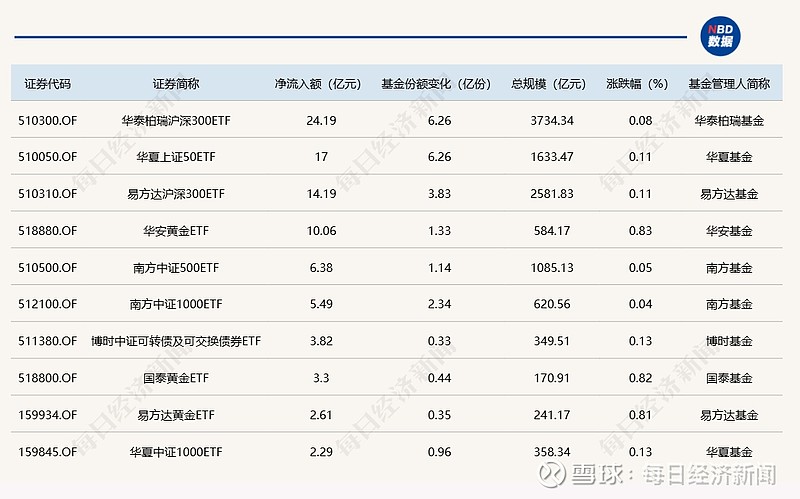This screenshot has height=499, width=800.
Task: Select the code 512100.OF
Action: pos(47,304)
